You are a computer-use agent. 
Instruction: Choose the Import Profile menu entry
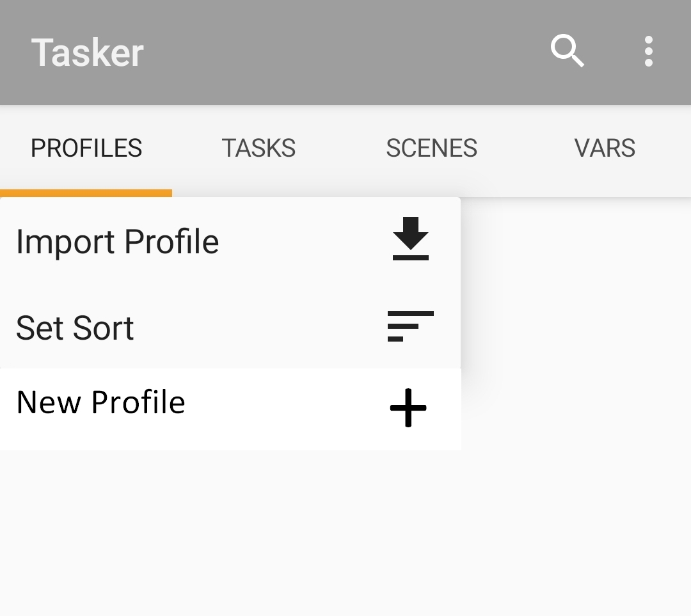[x=118, y=242]
